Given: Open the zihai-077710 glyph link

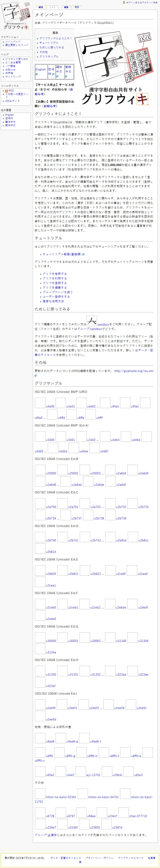Looking at the screenshot, I should (138, 816).
